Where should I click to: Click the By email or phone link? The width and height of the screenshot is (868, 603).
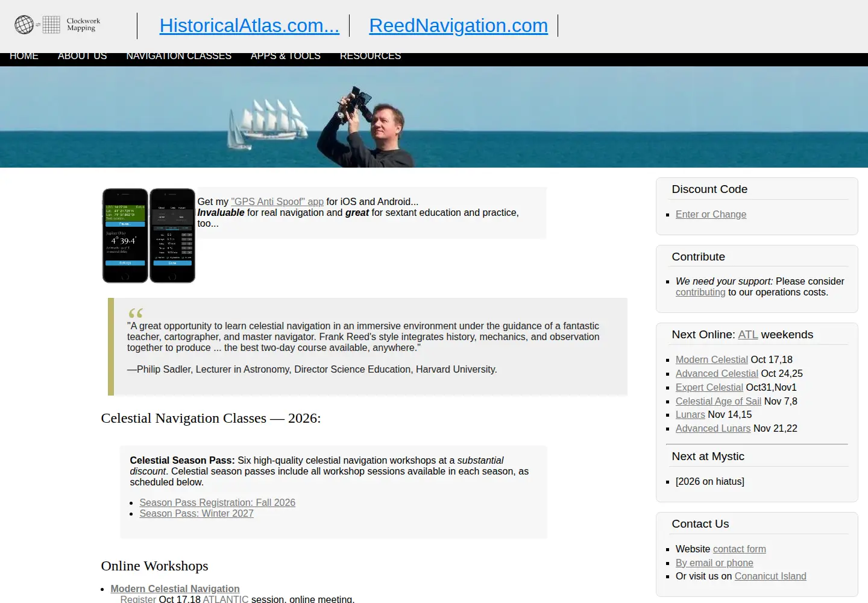(714, 563)
